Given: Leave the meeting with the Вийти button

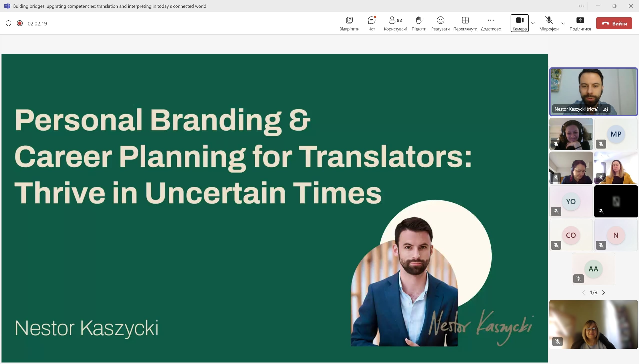Looking at the screenshot, I should [614, 23].
